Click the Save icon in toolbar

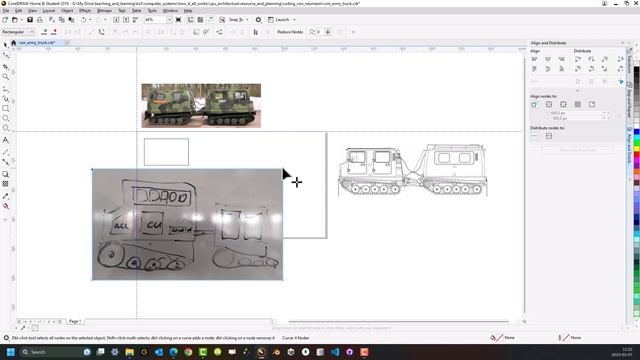tap(30, 20)
